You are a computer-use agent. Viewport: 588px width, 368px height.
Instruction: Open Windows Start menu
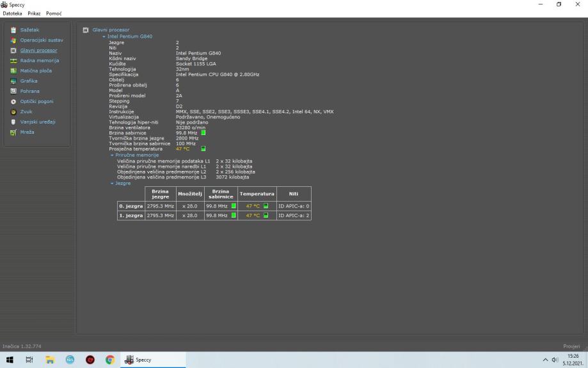(x=10, y=360)
